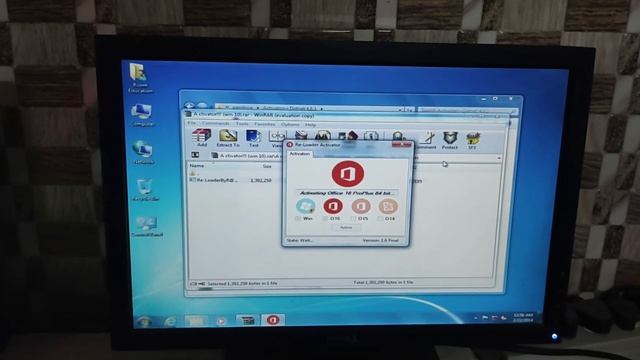Viewport: 640px width, 360px height.
Task: Switch to WinRAR via its taskbar button
Action: (x=247, y=320)
